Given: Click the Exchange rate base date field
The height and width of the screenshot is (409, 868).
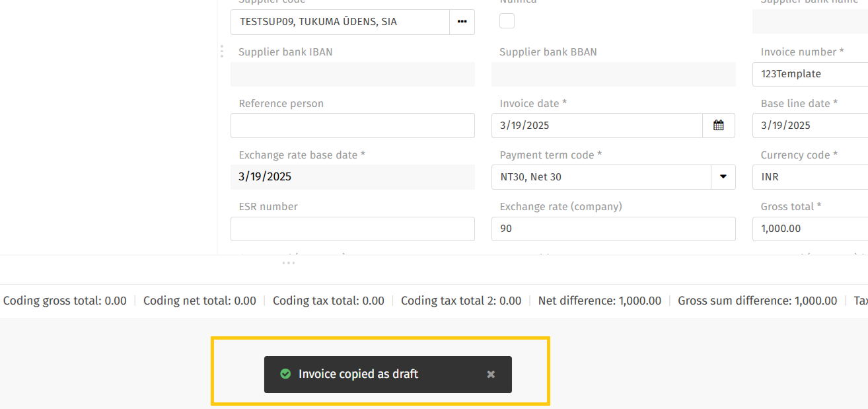Looking at the screenshot, I should (x=352, y=177).
